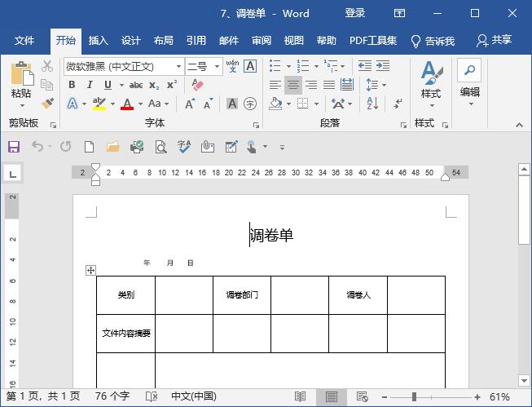Toggle Subscript x₂ formatting
Viewport: 532px width, 407px height.
154,85
